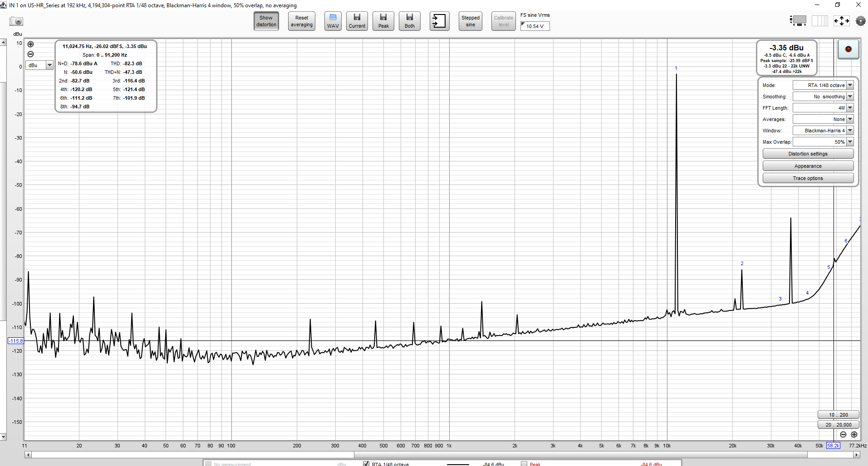Save the Peak trace

click(x=383, y=21)
